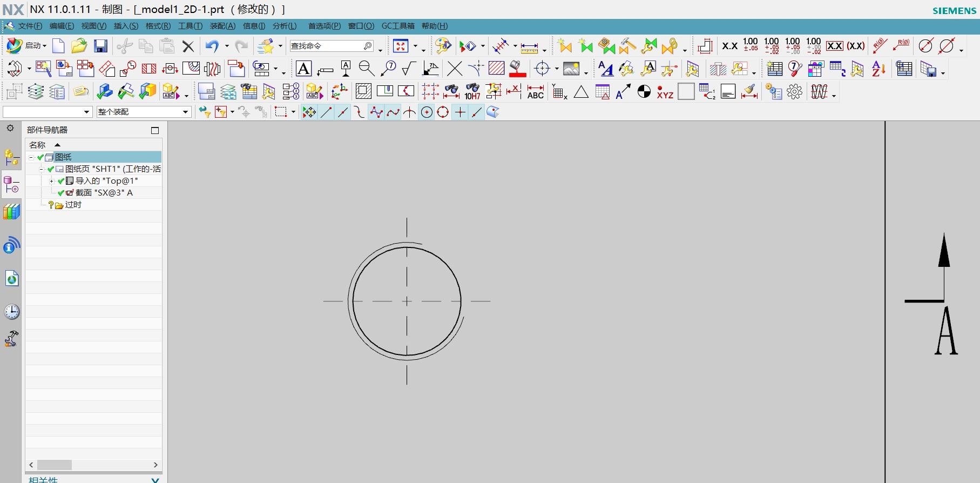Viewport: 980px width, 483px height.
Task: Toggle the Midpoint snap option
Action: click(x=343, y=112)
